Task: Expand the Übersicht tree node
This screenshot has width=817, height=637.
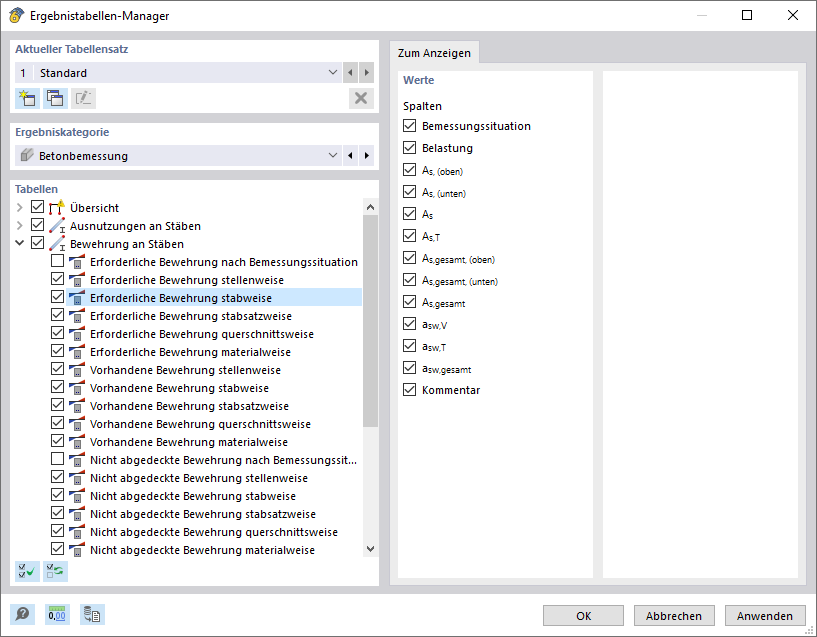Action: pyautogui.click(x=20, y=208)
